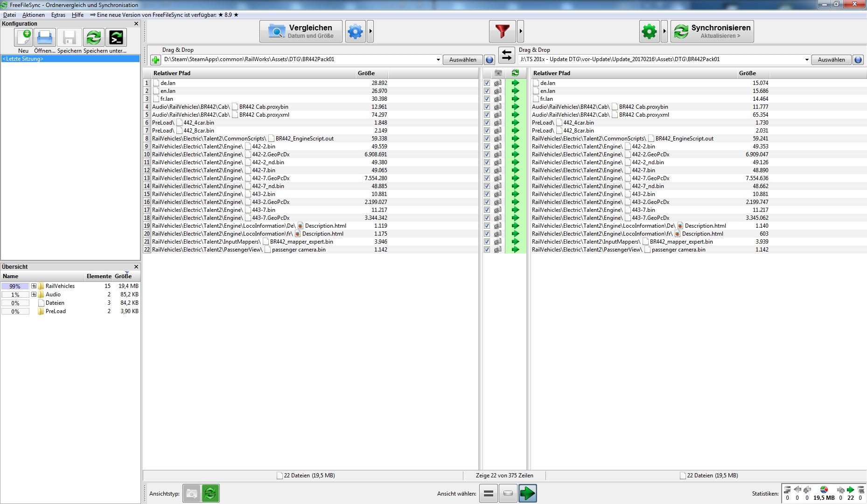Click the sync direction arrow for fr.lan
The height and width of the screenshot is (504, 867).
coord(515,99)
